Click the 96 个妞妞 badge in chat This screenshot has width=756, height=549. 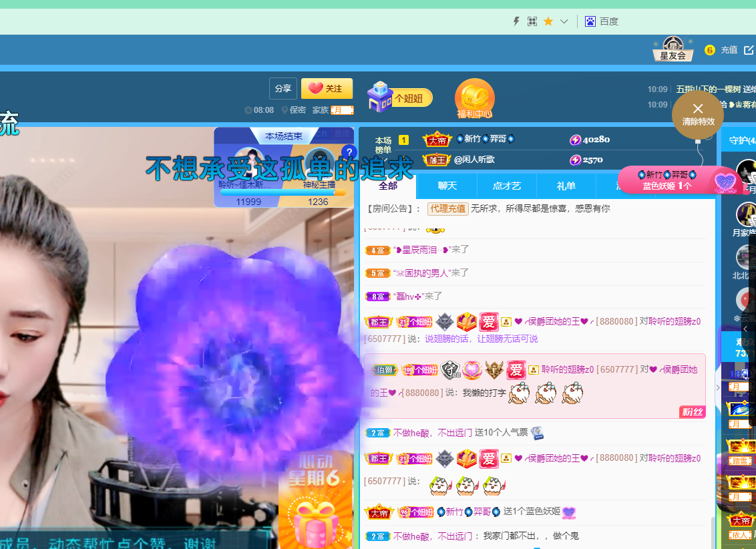coord(415,512)
